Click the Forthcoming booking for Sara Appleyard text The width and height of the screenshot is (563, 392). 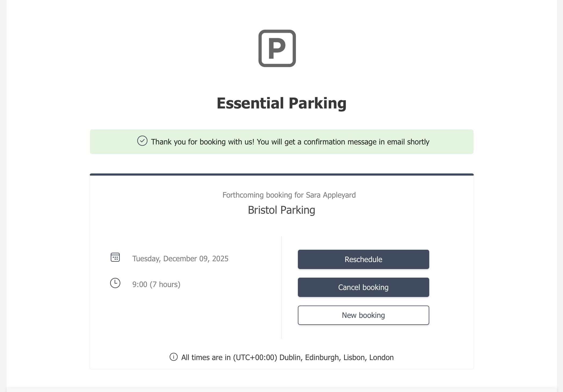(x=289, y=195)
